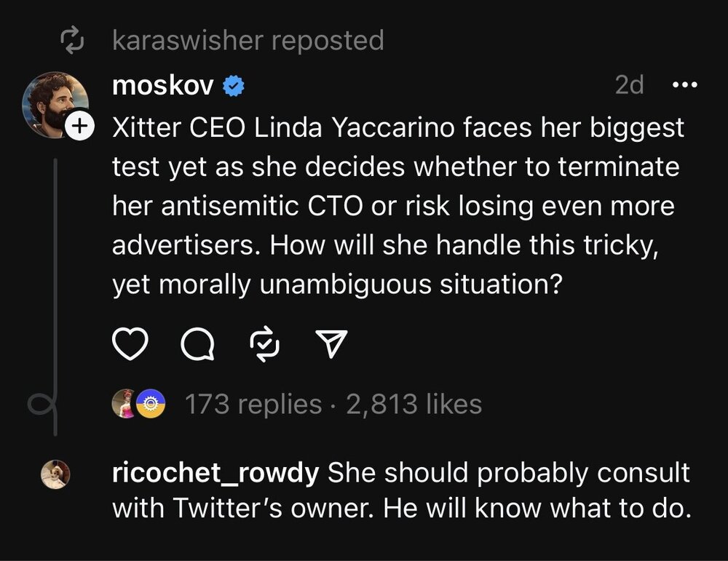Open the three-dot more options menu
The image size is (728, 561).
(684, 86)
